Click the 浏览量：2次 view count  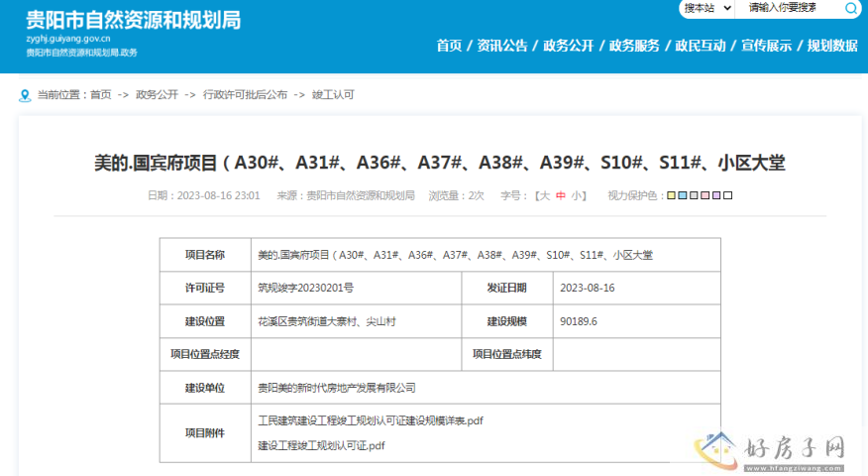pyautogui.click(x=456, y=195)
